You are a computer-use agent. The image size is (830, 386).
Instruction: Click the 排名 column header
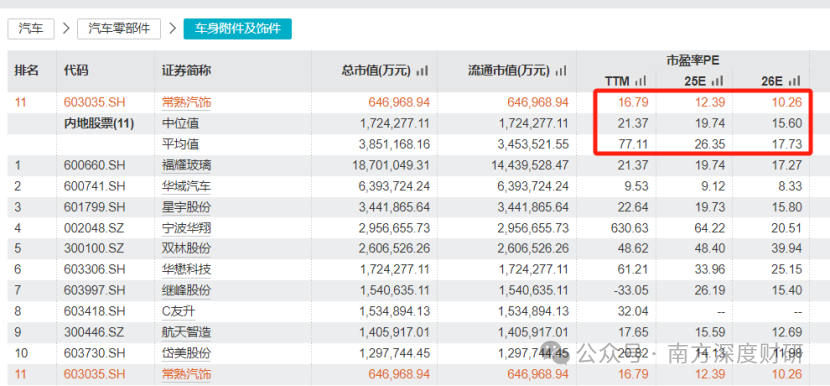coord(26,70)
